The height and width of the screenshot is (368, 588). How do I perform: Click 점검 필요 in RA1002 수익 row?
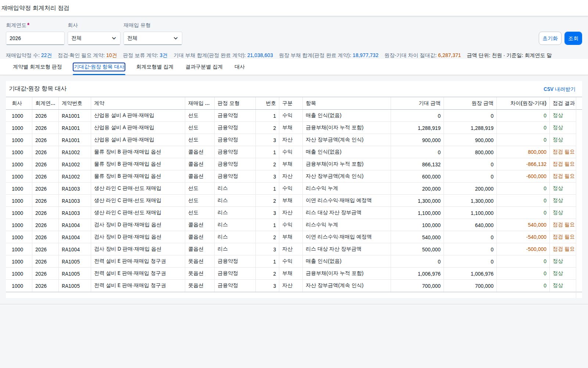click(563, 152)
